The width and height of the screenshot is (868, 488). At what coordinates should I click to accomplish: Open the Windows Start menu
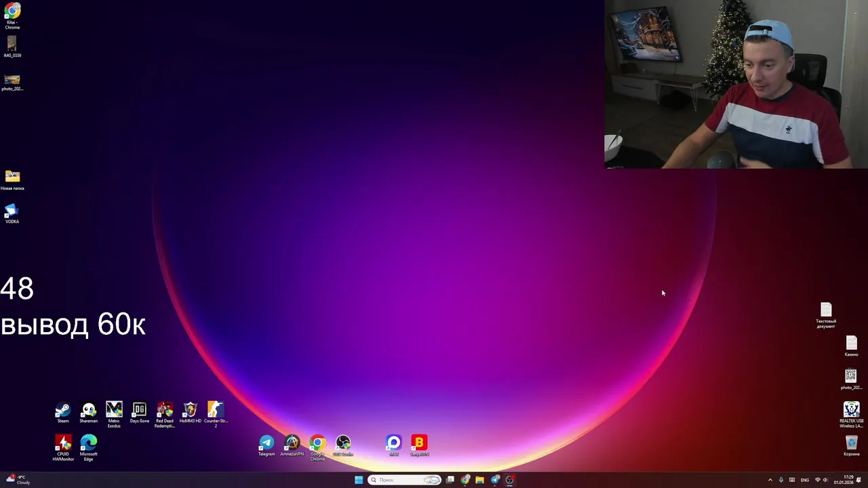pos(359,480)
